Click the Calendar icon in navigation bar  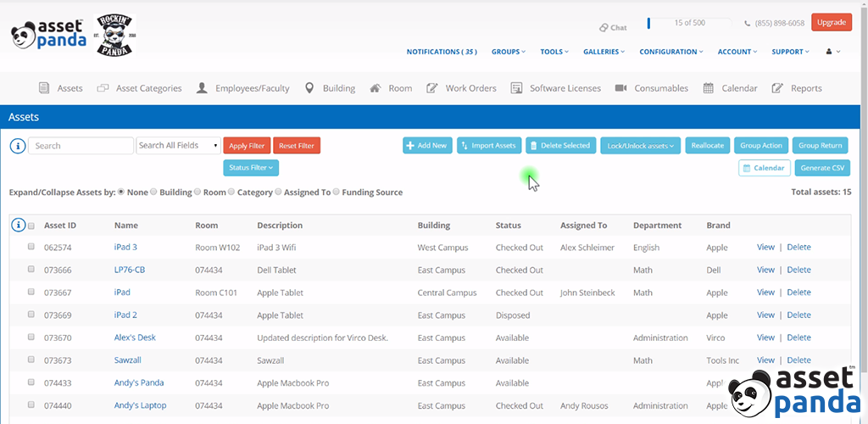pos(708,88)
